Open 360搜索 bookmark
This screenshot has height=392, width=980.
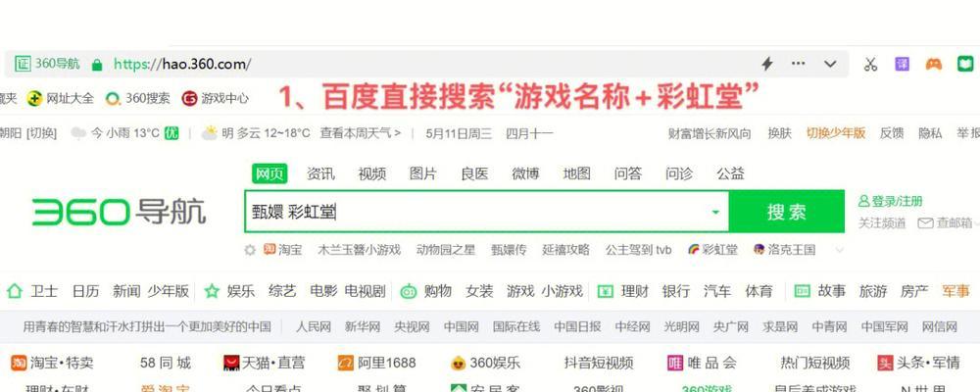[138, 98]
